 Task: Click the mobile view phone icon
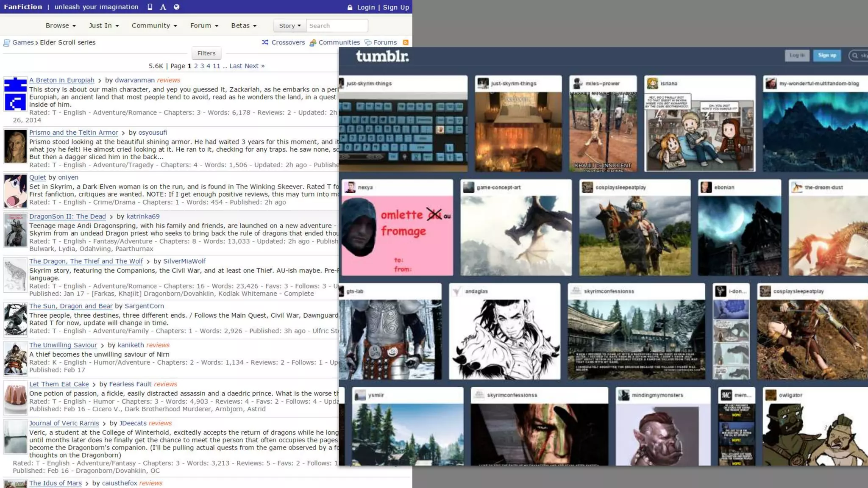[x=150, y=7]
